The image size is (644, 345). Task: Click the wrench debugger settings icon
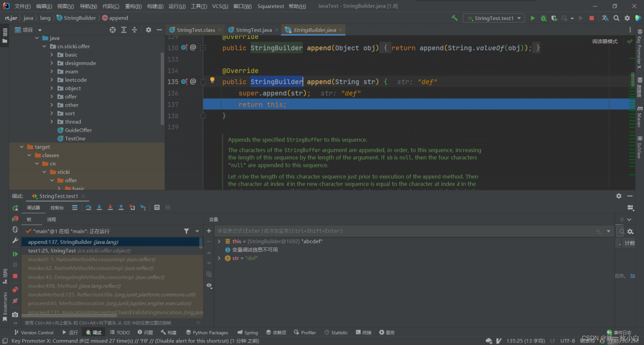[15, 241]
